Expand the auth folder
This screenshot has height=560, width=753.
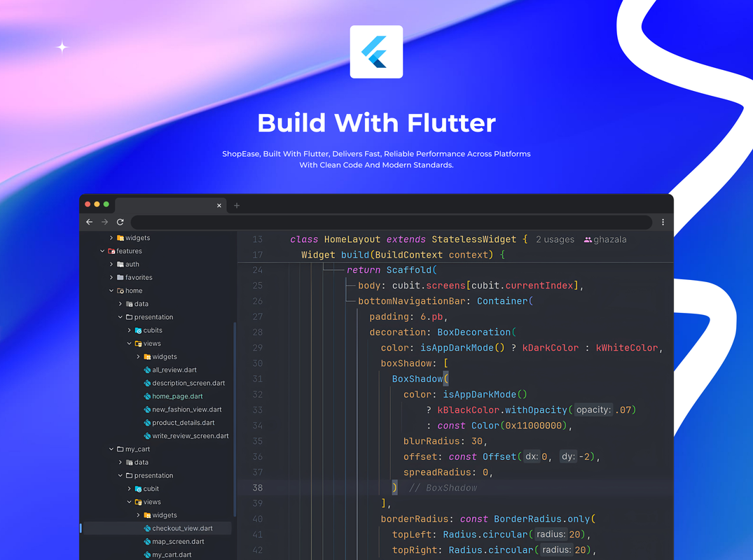tap(111, 265)
